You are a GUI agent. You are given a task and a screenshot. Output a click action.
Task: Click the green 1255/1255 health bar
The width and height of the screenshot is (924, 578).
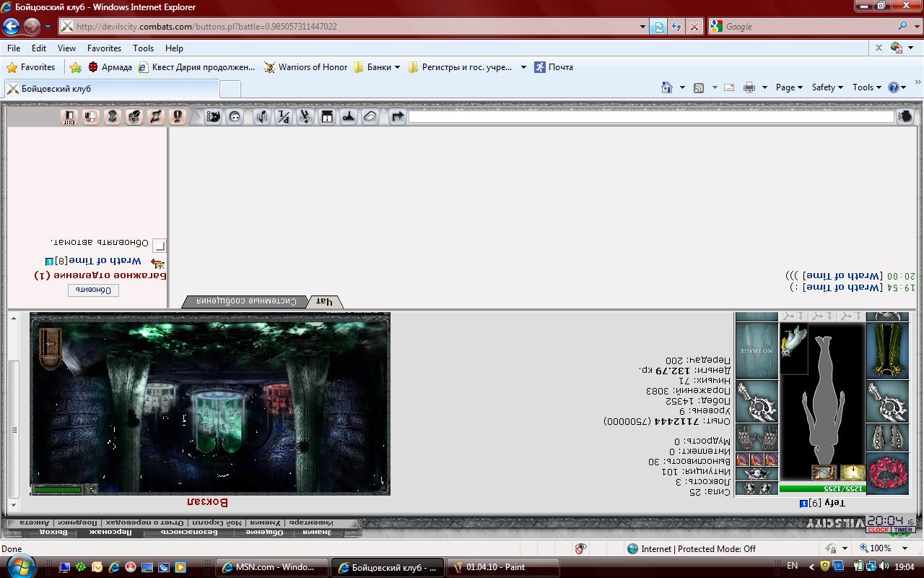(822, 489)
